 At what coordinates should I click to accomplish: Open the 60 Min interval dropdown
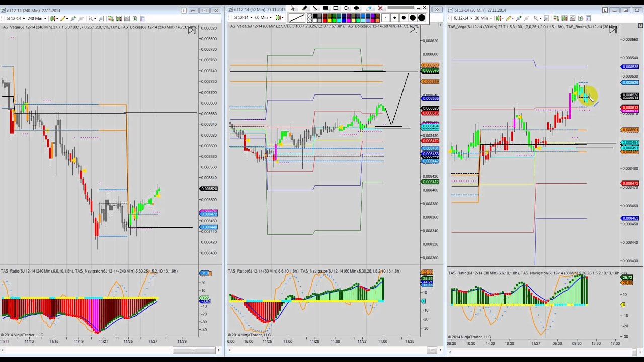coord(263,18)
